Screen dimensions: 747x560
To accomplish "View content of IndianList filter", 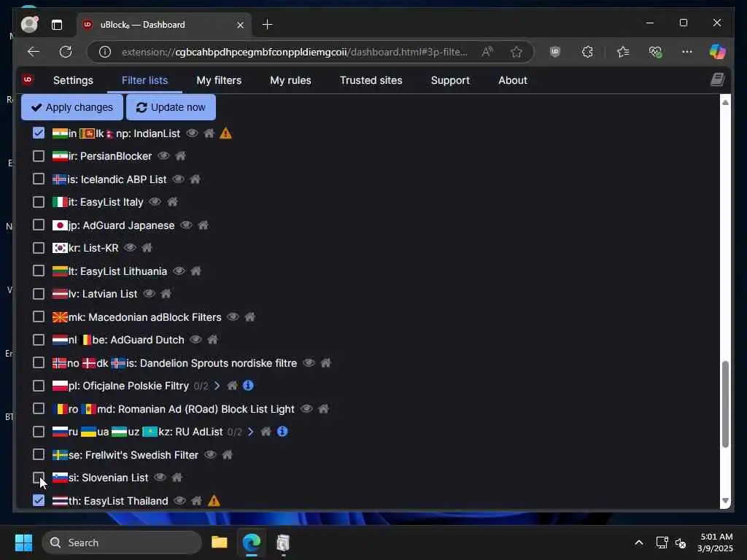I will [x=192, y=133].
